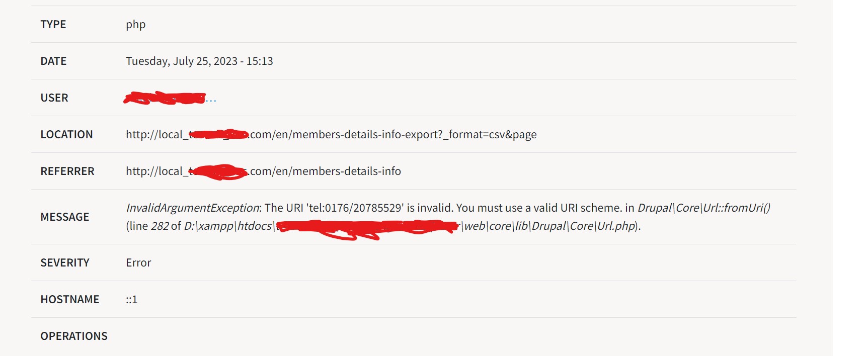Click the LOCATION row label
This screenshot has height=356, width=868.
point(66,134)
